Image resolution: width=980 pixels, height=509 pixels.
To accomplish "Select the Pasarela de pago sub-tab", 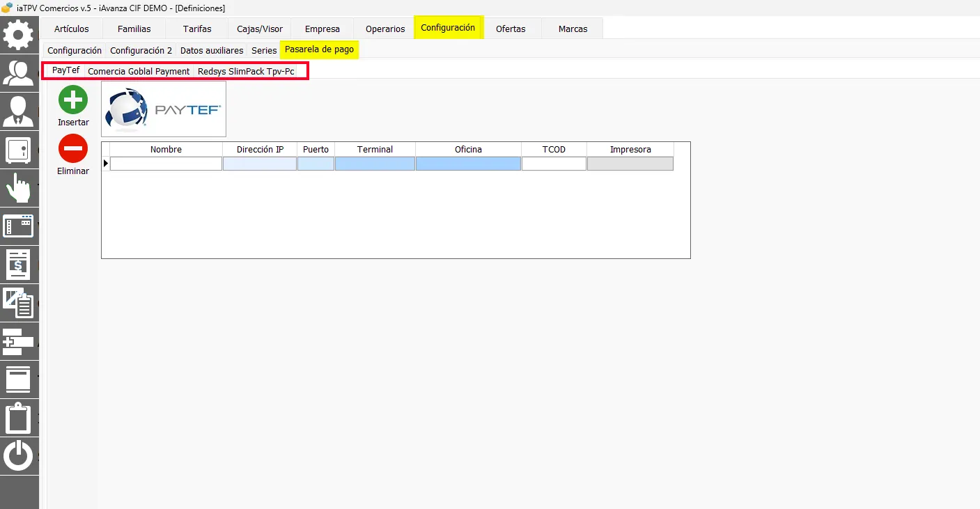I will coord(320,49).
